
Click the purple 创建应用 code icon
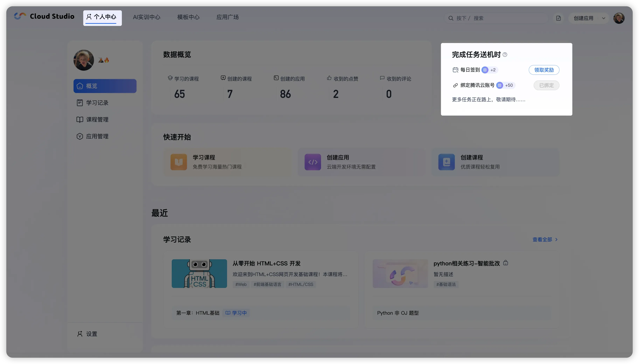[x=313, y=162]
